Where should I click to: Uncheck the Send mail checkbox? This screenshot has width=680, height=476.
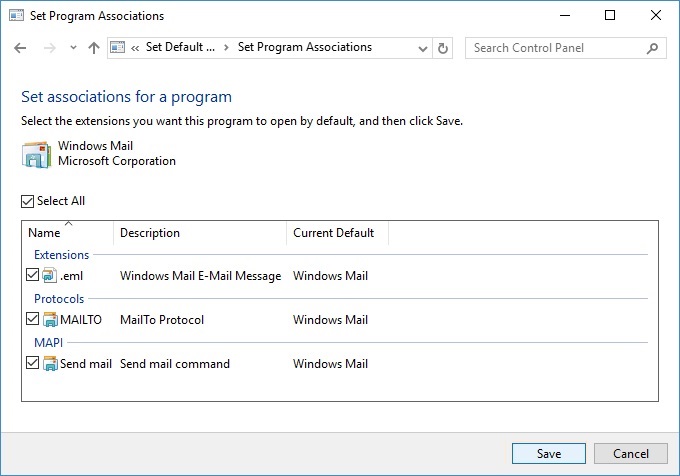click(33, 363)
